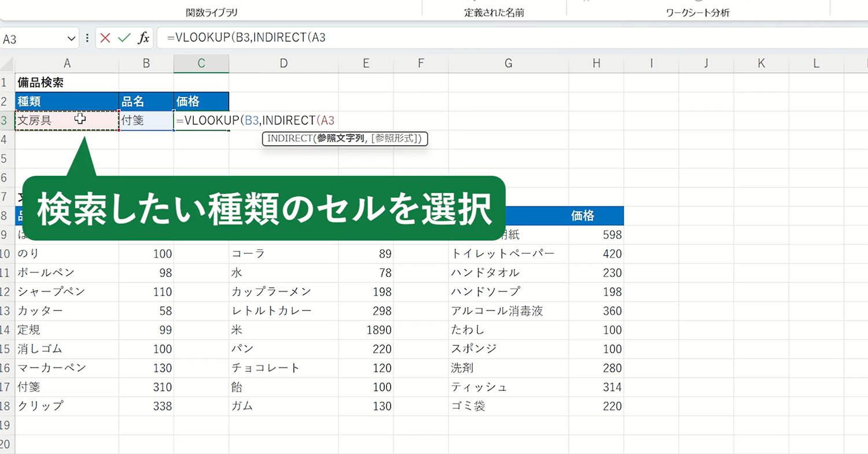Click the 価格 header cell in column C
868x454 pixels.
point(201,101)
